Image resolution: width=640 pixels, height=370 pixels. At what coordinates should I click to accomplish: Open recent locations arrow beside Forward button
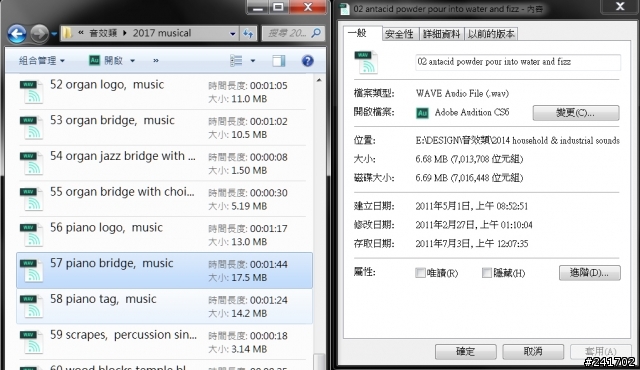point(54,34)
